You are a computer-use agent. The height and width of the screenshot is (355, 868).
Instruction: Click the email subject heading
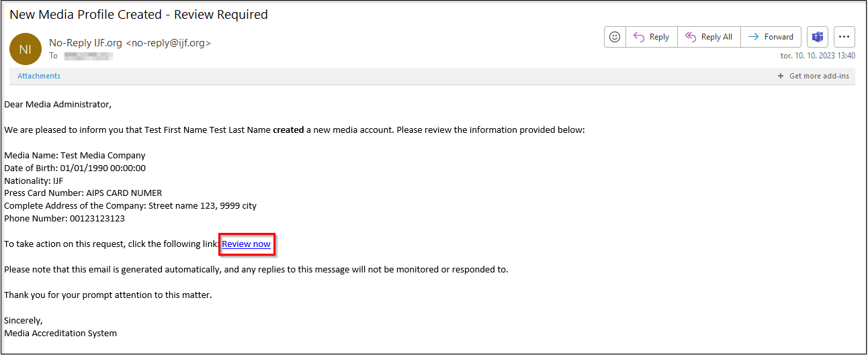138,15
